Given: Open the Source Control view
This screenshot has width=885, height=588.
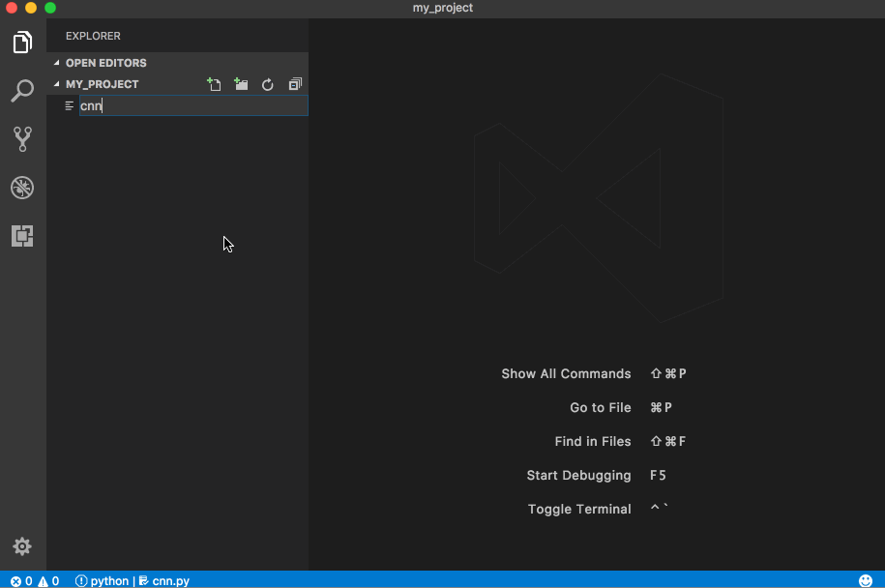Looking at the screenshot, I should click(22, 139).
